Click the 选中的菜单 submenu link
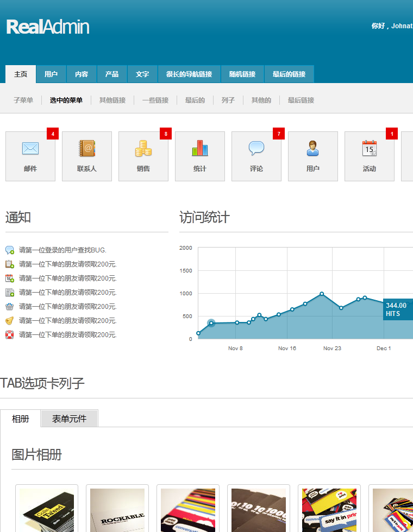The width and height of the screenshot is (413, 532). 66,100
